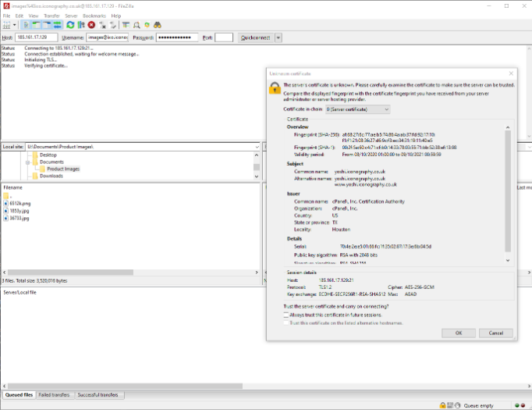Switch to the Failed transfers tab
Screen dimensions: 532x410
tap(55, 395)
